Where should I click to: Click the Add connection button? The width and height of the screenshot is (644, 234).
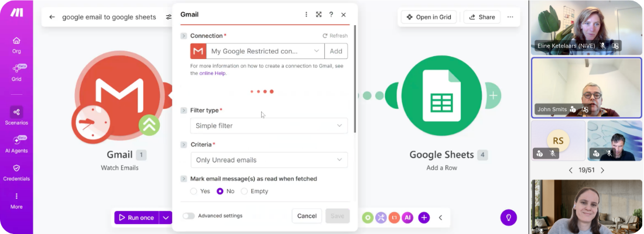coord(336,51)
